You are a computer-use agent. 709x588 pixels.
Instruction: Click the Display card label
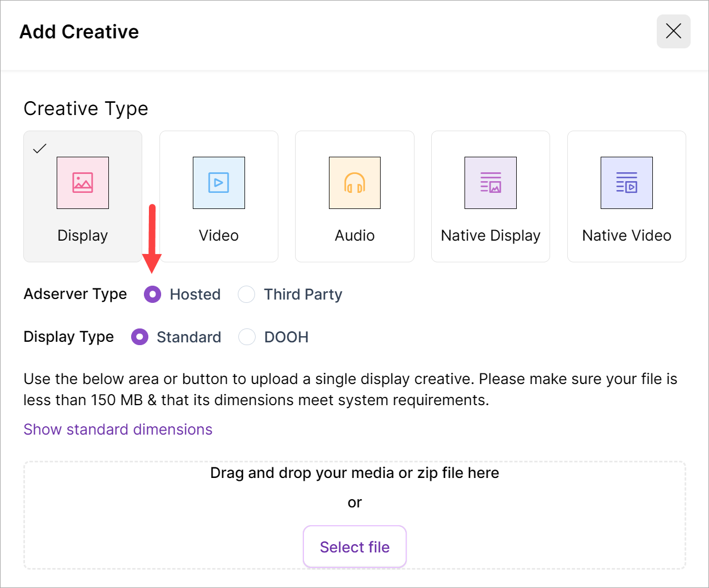[83, 236]
